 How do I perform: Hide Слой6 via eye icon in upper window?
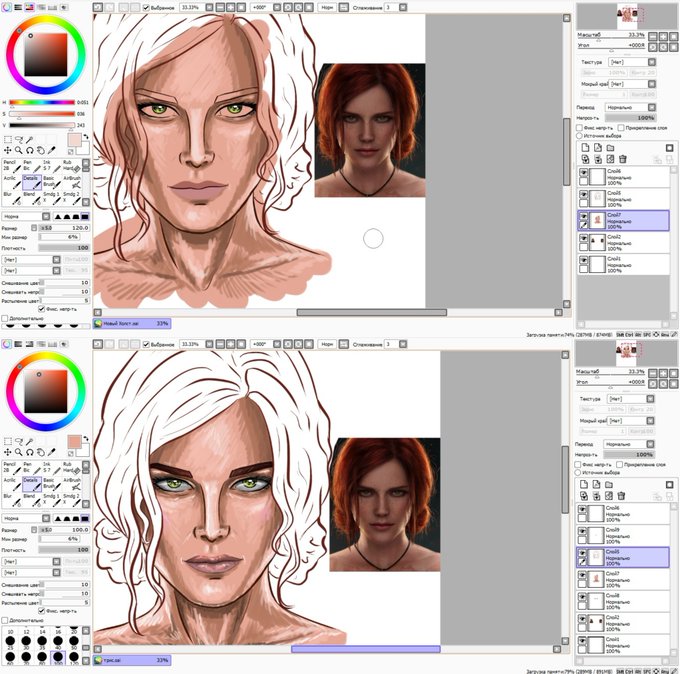(x=583, y=172)
